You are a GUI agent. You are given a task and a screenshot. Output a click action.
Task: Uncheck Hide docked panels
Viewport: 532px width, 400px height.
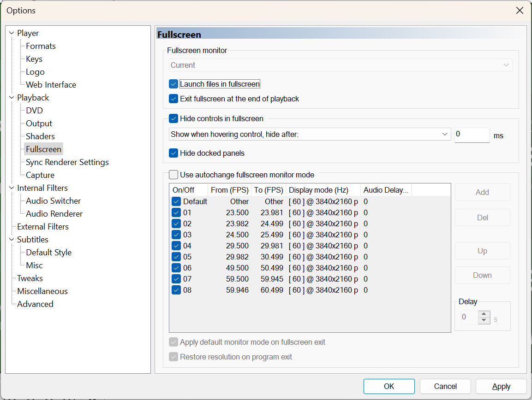point(173,153)
